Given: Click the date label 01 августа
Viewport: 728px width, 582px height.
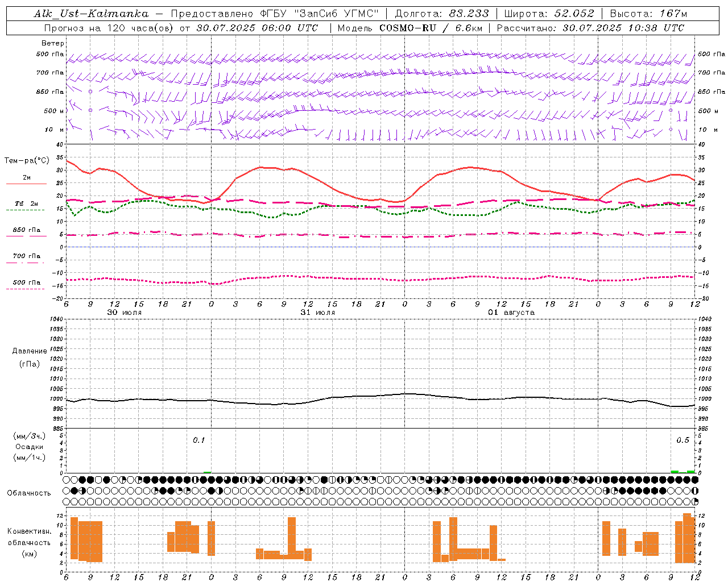Looking at the screenshot, I should click(511, 313).
